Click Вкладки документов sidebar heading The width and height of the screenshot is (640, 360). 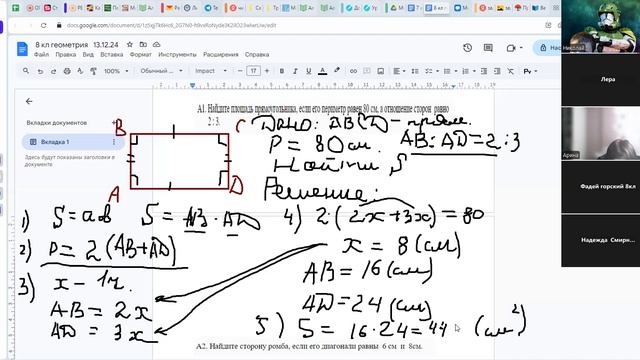(57, 122)
